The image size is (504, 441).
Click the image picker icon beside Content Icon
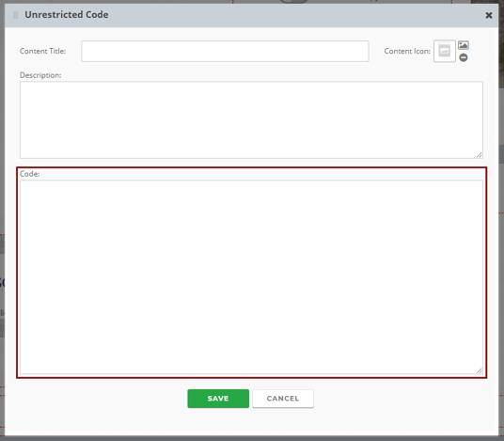pyautogui.click(x=464, y=45)
